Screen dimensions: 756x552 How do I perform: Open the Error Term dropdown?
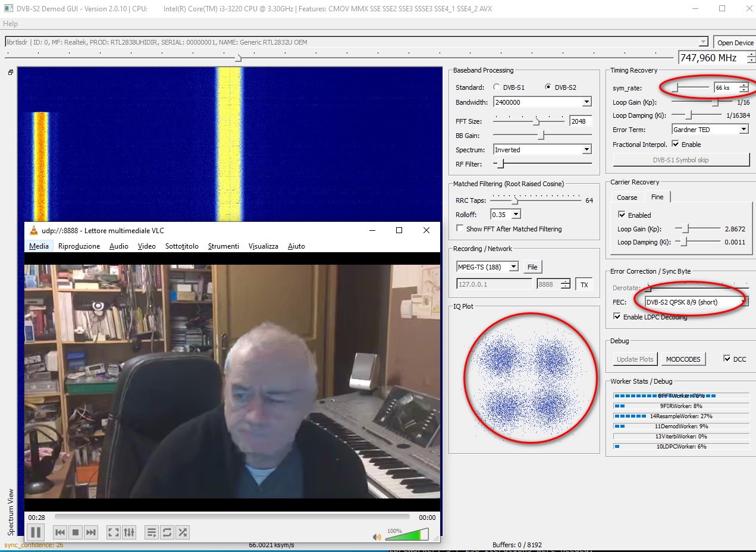(744, 130)
